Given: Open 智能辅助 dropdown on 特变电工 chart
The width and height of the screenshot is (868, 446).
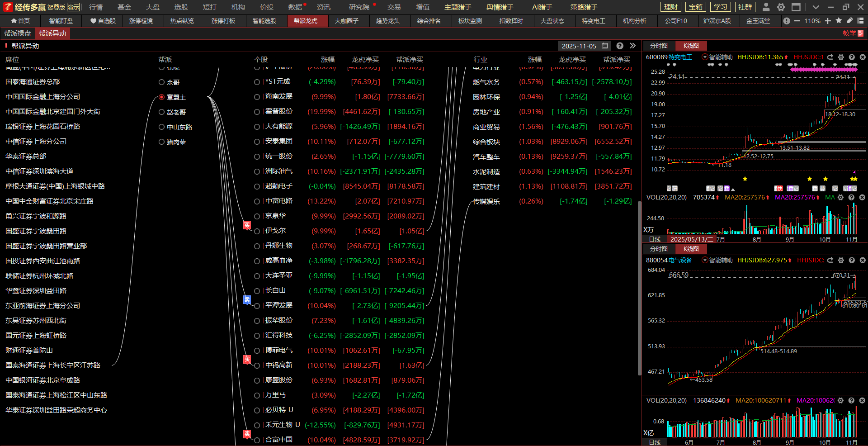Looking at the screenshot, I should (x=704, y=57).
